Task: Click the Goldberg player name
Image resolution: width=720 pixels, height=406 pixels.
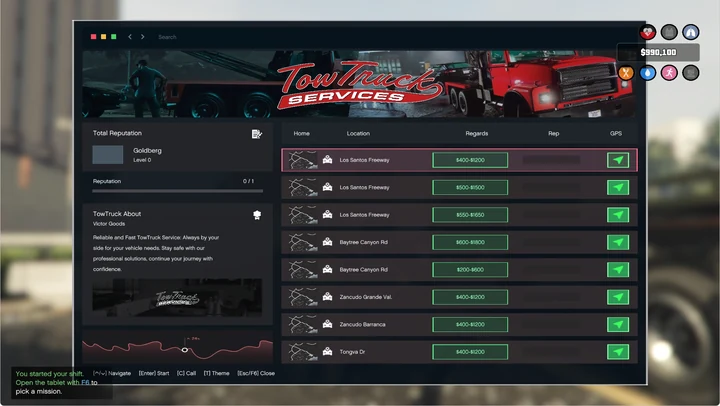Action: [147, 151]
